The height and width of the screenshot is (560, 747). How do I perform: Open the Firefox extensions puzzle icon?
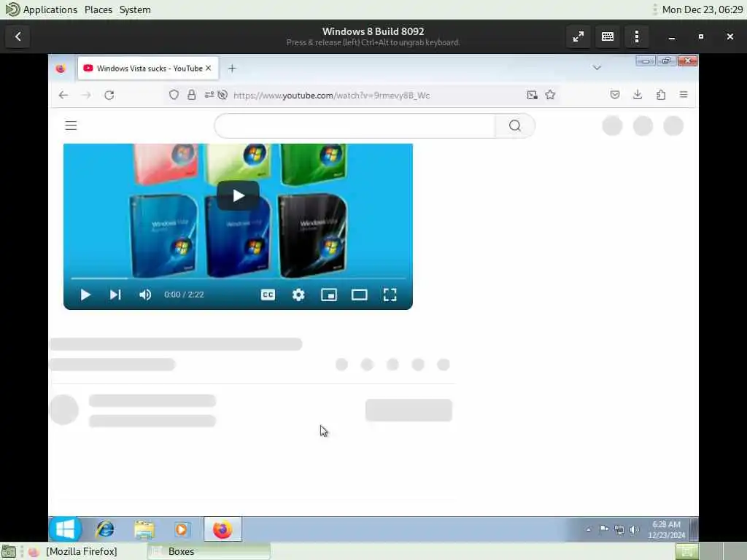point(661,95)
